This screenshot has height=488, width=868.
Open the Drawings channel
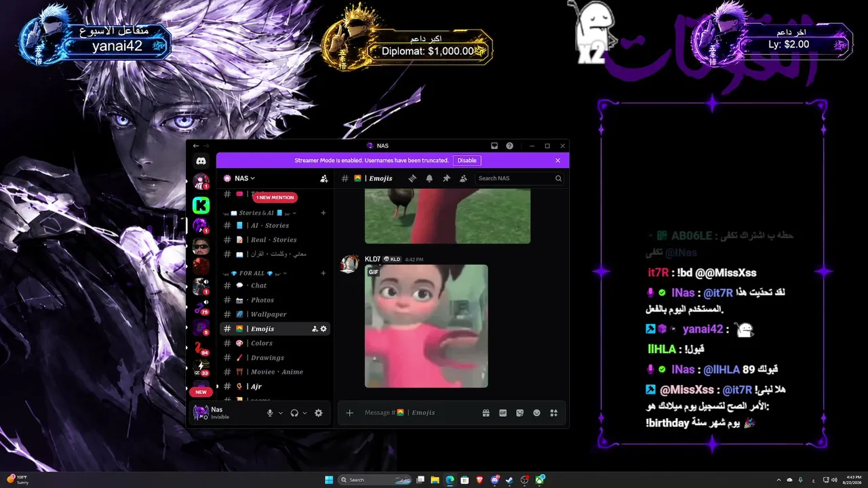[x=275, y=358]
